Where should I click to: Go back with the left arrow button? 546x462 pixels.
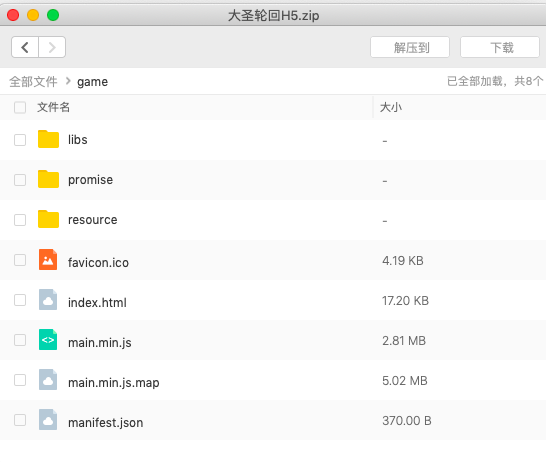click(x=25, y=47)
